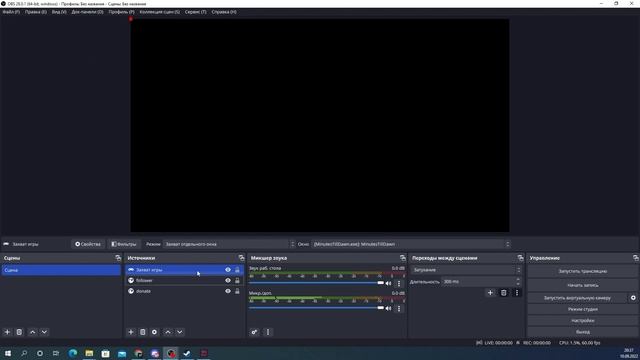Toggle visibility eye of Захват игры source
The image size is (640, 360).
tap(228, 270)
